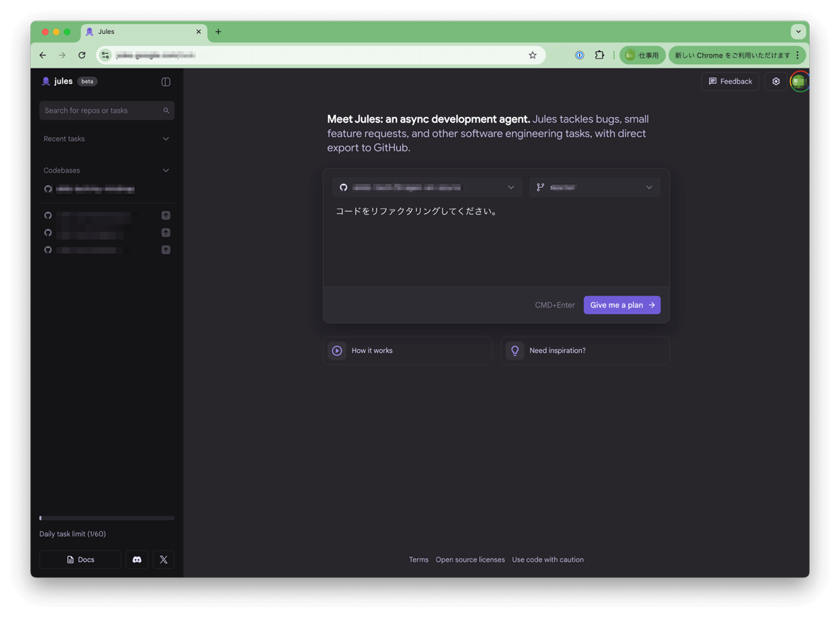840x618 pixels.
Task: Click the beta badge next to jules
Action: click(x=87, y=81)
